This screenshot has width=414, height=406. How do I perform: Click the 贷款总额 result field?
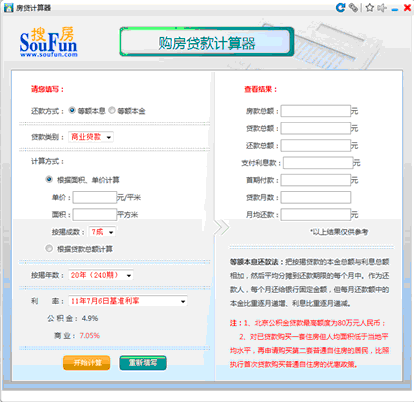pos(316,128)
